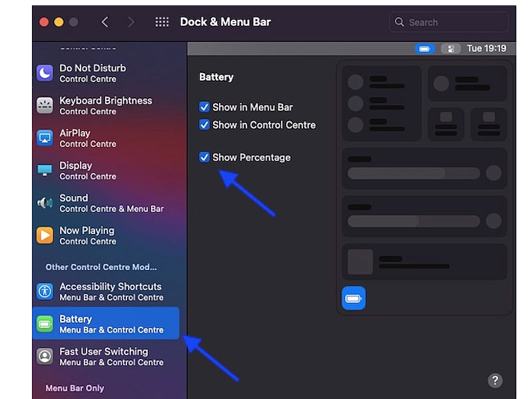532x399 pixels.
Task: Click the Accessibility Shortcuts icon
Action: [x=45, y=291]
